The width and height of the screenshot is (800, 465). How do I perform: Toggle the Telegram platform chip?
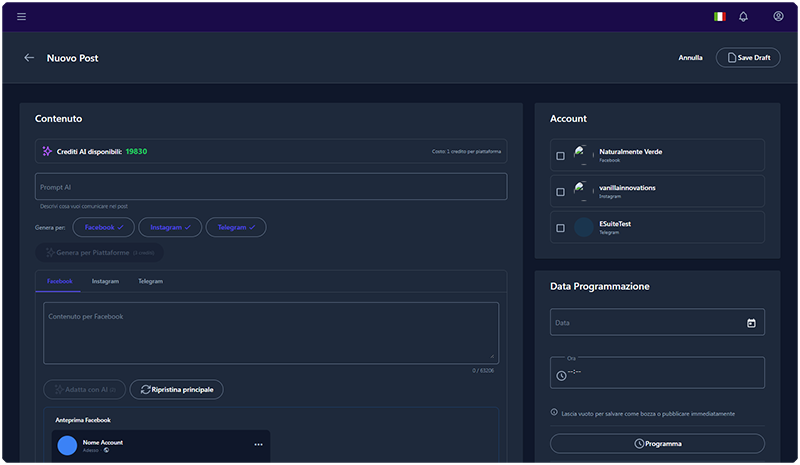pyautogui.click(x=236, y=228)
